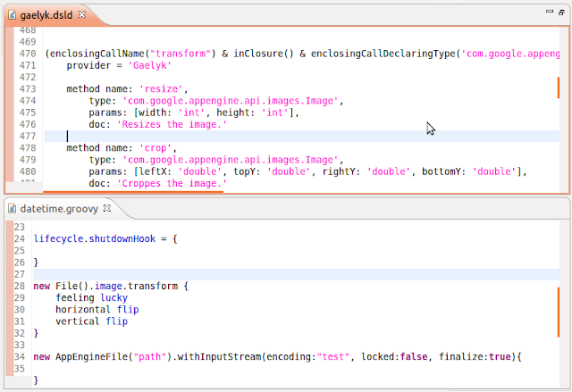Close the datetime.groovy tab
This screenshot has height=392, width=572.
[x=107, y=208]
